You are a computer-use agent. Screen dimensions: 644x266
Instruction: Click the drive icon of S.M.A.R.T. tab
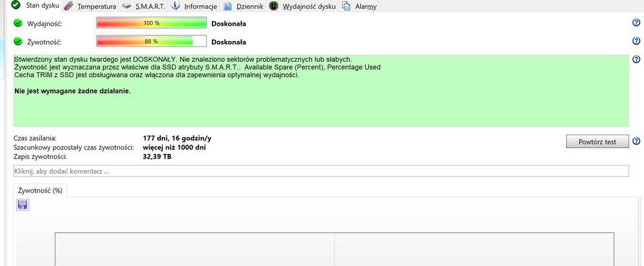pyautogui.click(x=126, y=6)
